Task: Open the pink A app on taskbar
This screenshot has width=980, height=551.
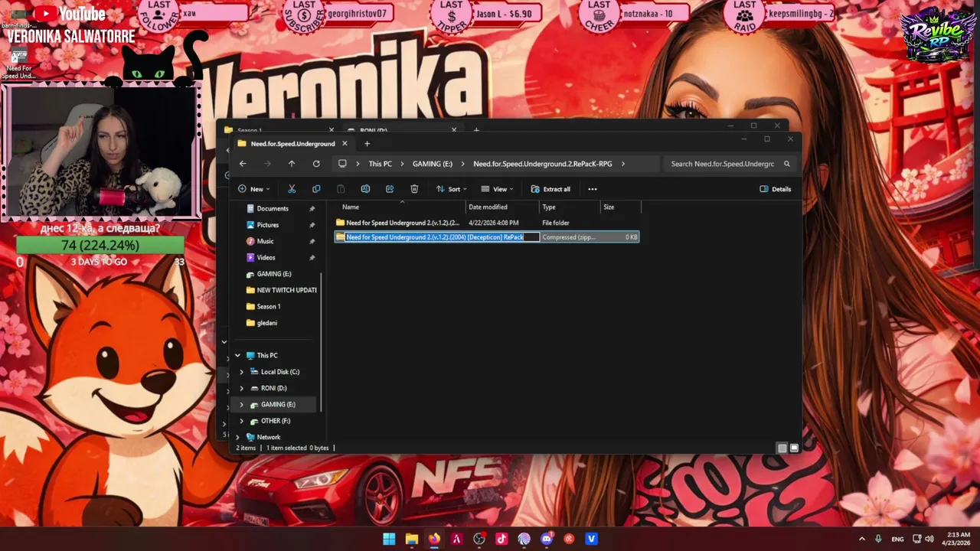Action: point(456,539)
